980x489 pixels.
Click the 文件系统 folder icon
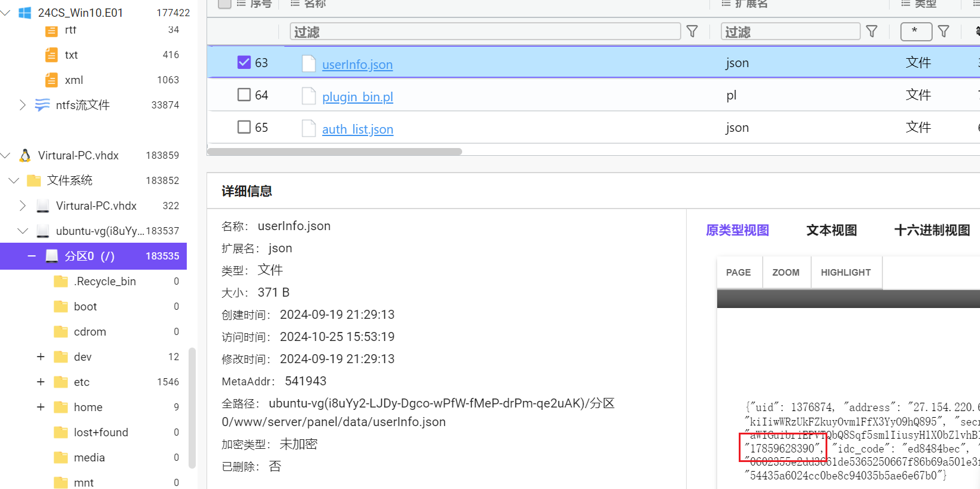pyautogui.click(x=34, y=181)
